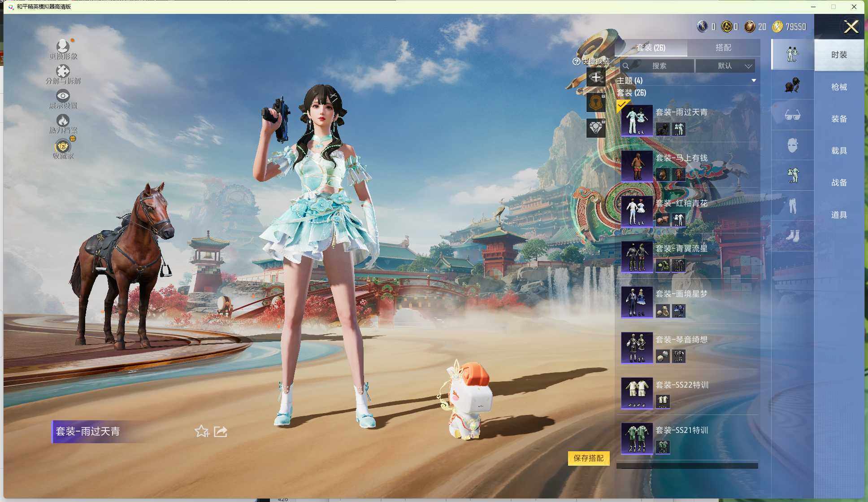Switch to 搭配 tab
The height and width of the screenshot is (502, 868).
tap(723, 48)
